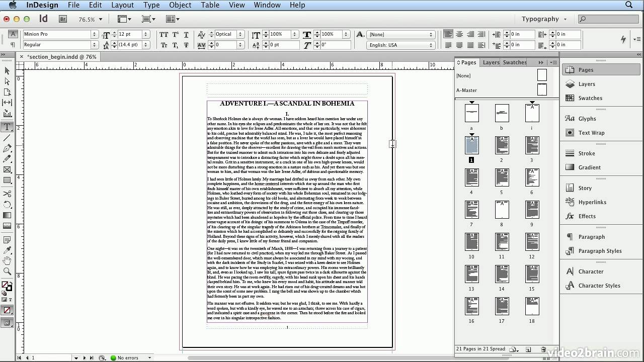Open the Type menu
Viewport: 644px width, 362px height.
151,5
